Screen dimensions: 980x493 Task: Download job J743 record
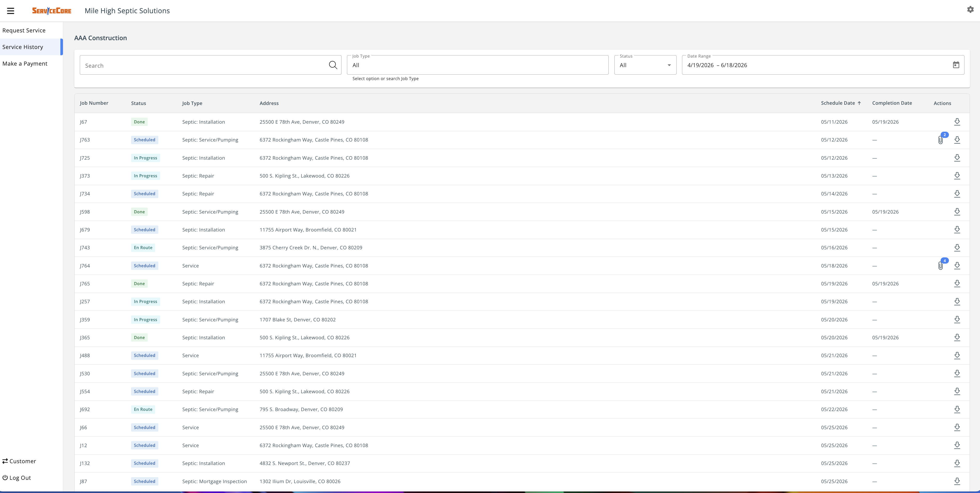coord(957,248)
